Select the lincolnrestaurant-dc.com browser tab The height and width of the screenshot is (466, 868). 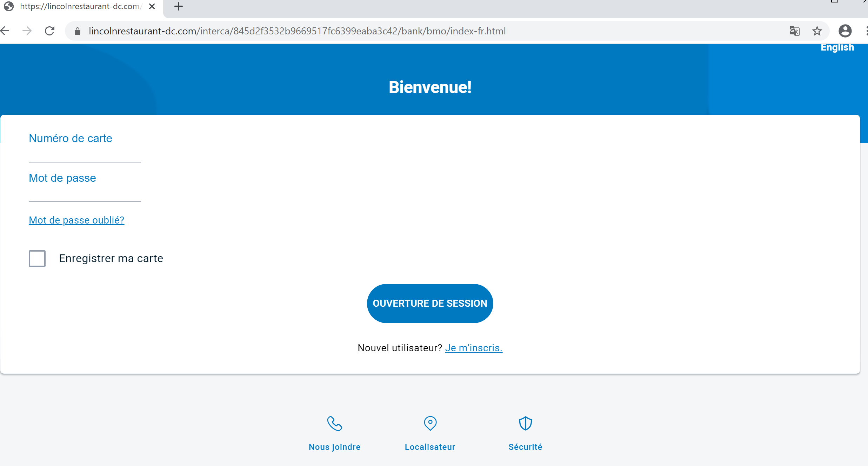point(79,6)
